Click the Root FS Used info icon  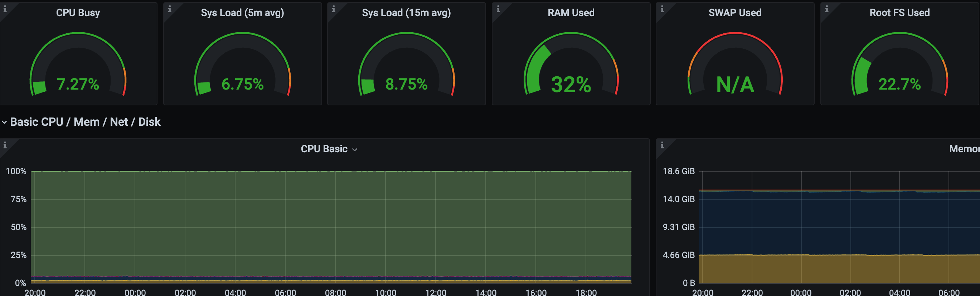click(827, 9)
